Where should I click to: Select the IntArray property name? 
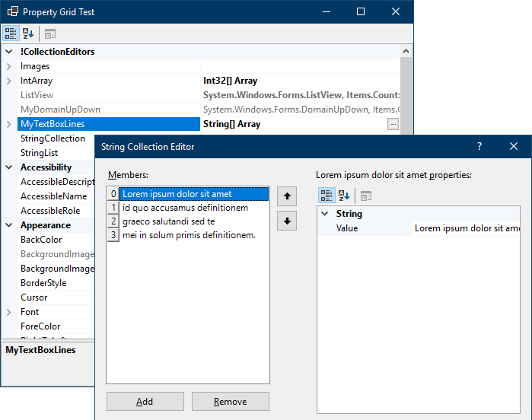(x=37, y=81)
